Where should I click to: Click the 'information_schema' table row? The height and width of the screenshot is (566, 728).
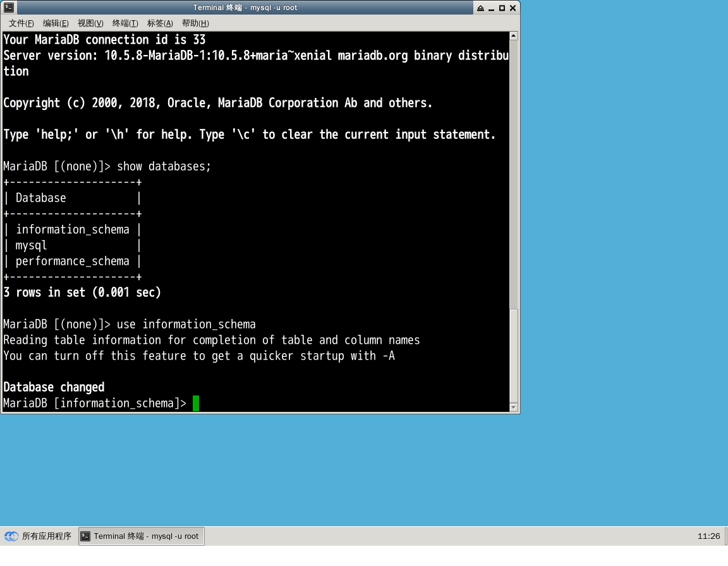tap(73, 230)
